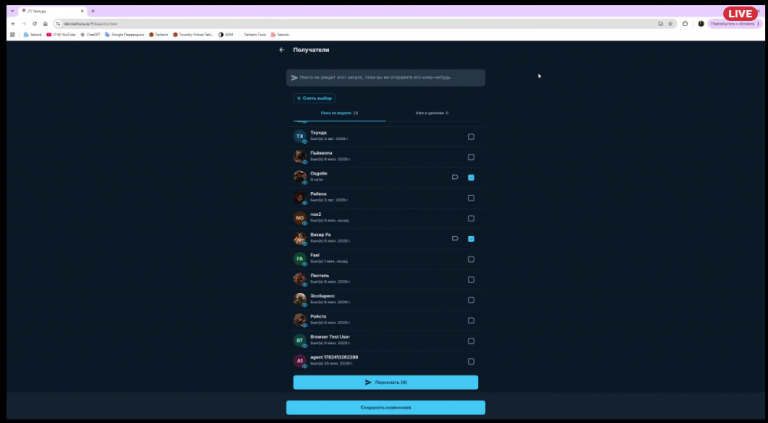Click the Снять выбор button

tap(314, 98)
